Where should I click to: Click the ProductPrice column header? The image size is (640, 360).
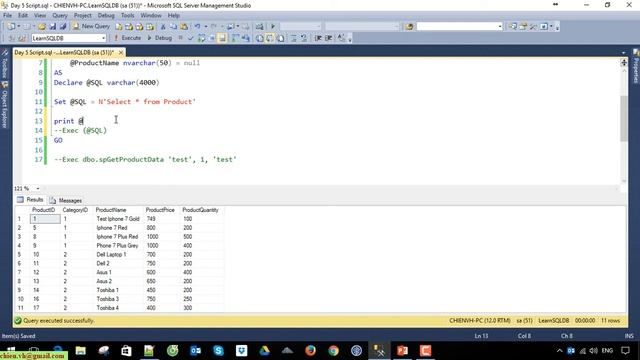[x=161, y=210]
